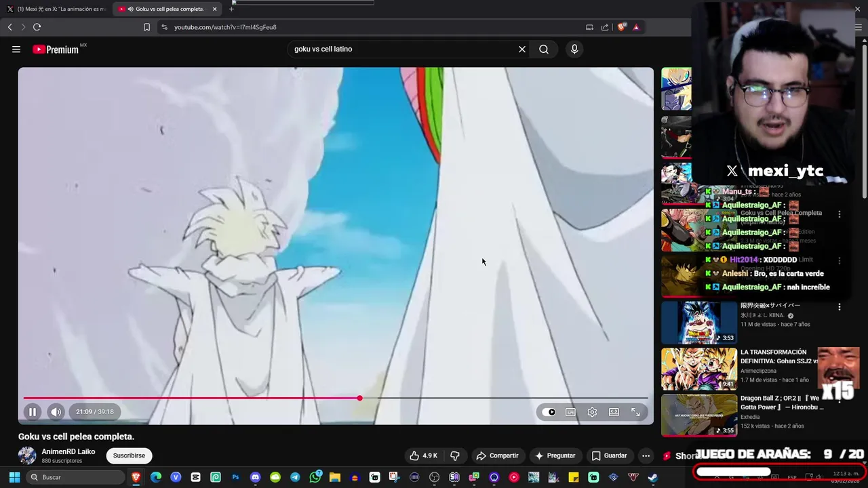The image size is (868, 488).
Task: Save video with Guardar button
Action: (x=609, y=455)
